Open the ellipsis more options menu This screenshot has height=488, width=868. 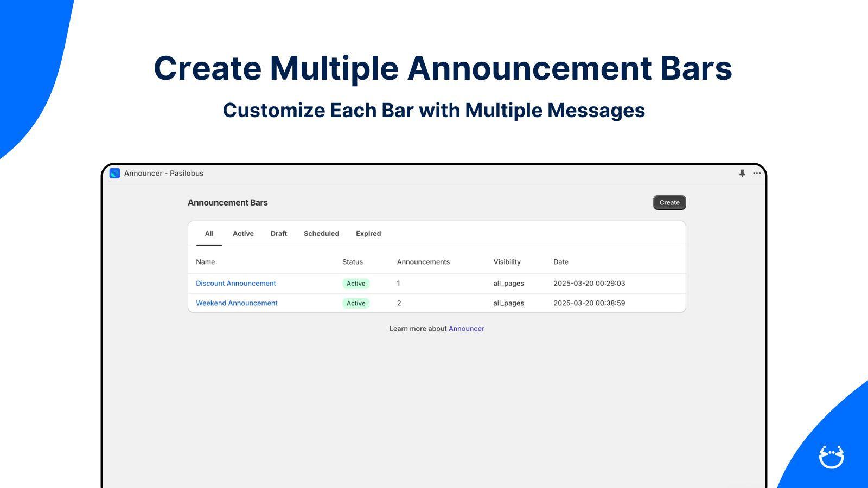756,173
